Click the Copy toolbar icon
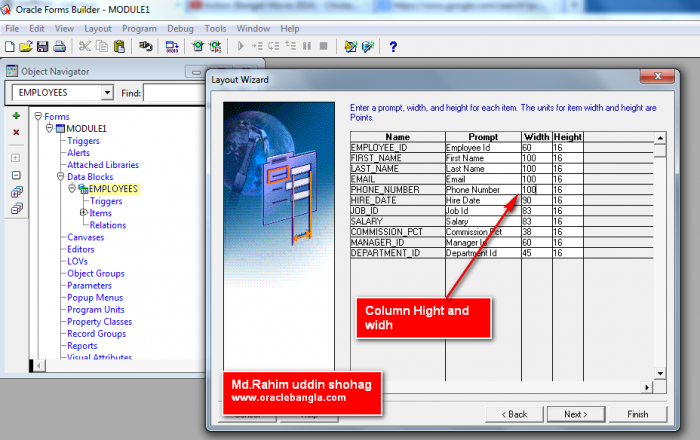The image size is (700, 440). click(x=102, y=46)
